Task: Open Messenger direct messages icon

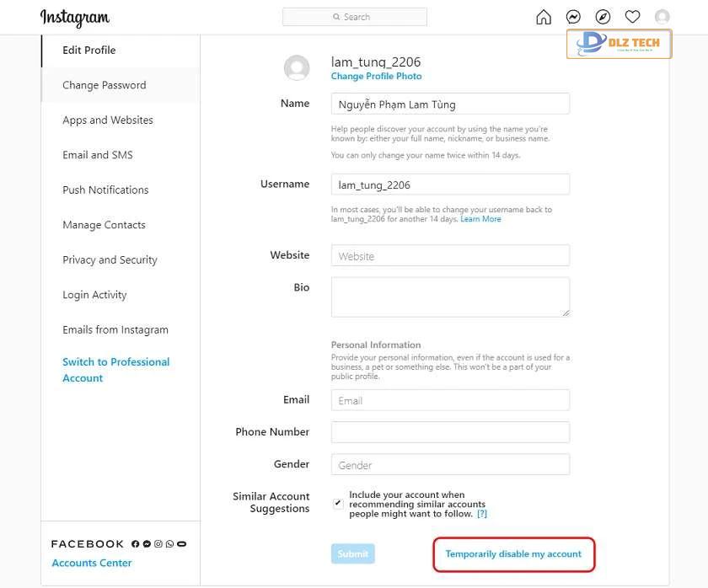Action: (573, 17)
